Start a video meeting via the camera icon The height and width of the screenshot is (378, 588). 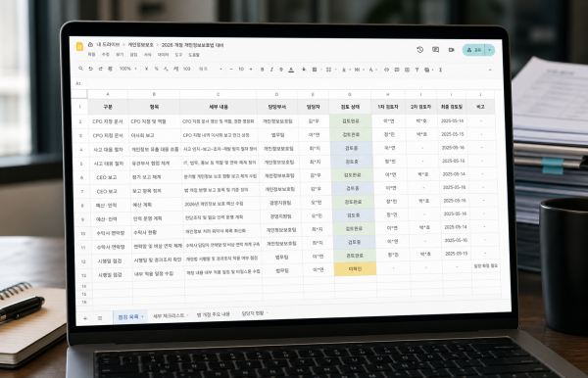pyautogui.click(x=451, y=50)
